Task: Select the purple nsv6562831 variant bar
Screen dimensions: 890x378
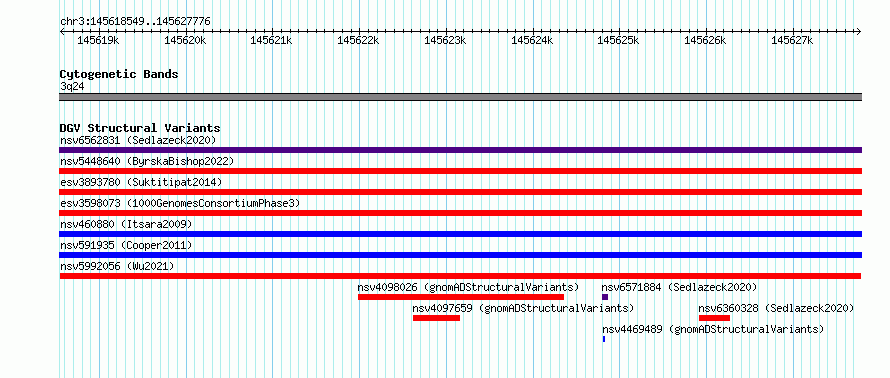Action: pos(460,150)
